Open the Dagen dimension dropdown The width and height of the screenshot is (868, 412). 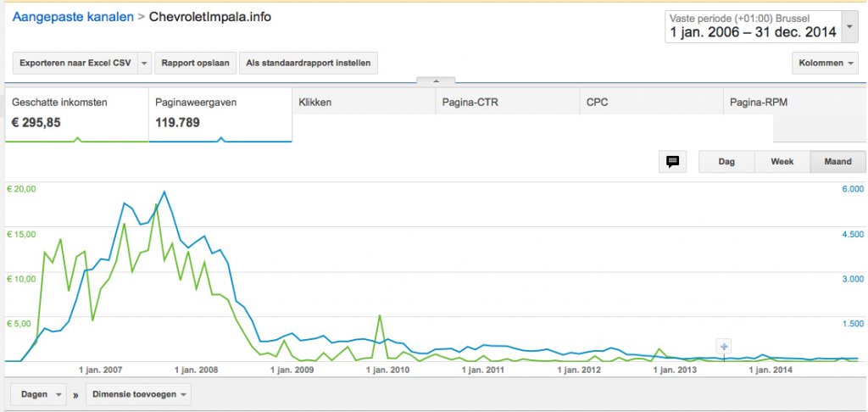[39, 394]
